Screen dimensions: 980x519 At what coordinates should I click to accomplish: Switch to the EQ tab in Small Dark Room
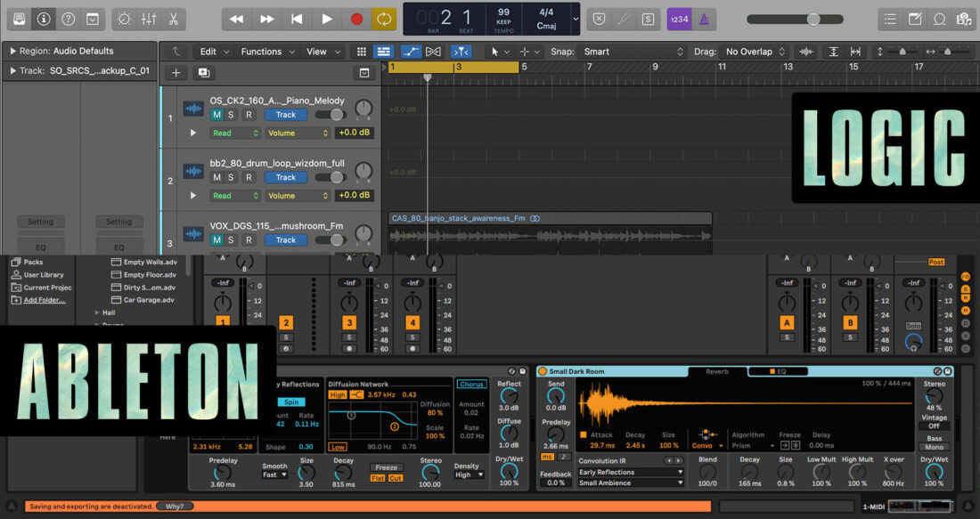click(x=778, y=371)
